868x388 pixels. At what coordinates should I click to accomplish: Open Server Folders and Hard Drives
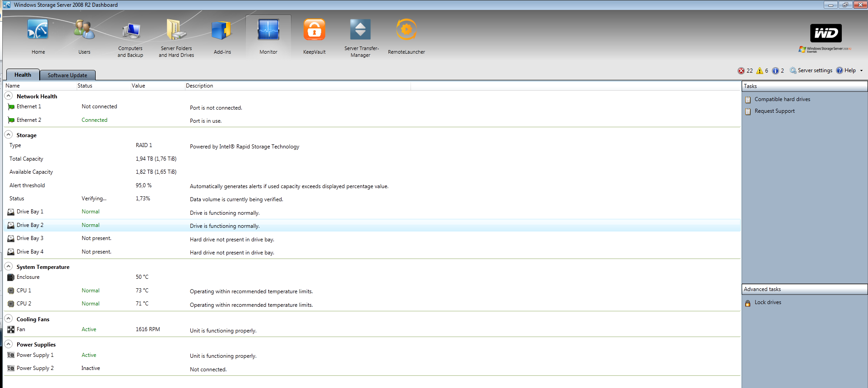(x=176, y=30)
